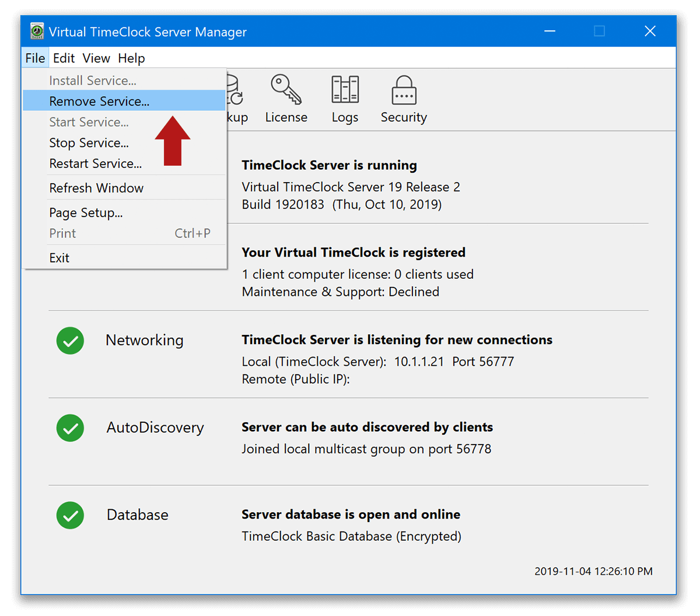
Task: Click the green Database status checkmark
Action: 70,516
